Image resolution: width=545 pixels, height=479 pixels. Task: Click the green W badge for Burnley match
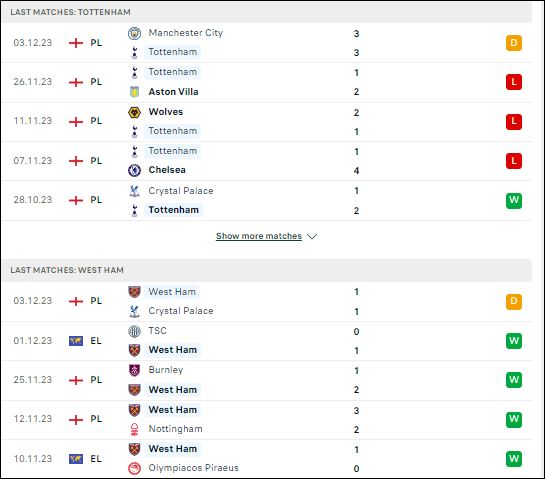[x=514, y=380]
